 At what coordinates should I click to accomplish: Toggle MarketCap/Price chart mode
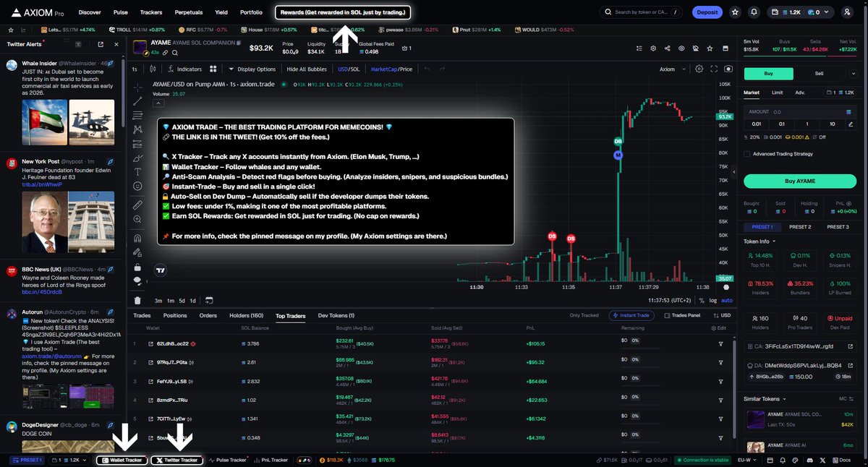(391, 69)
